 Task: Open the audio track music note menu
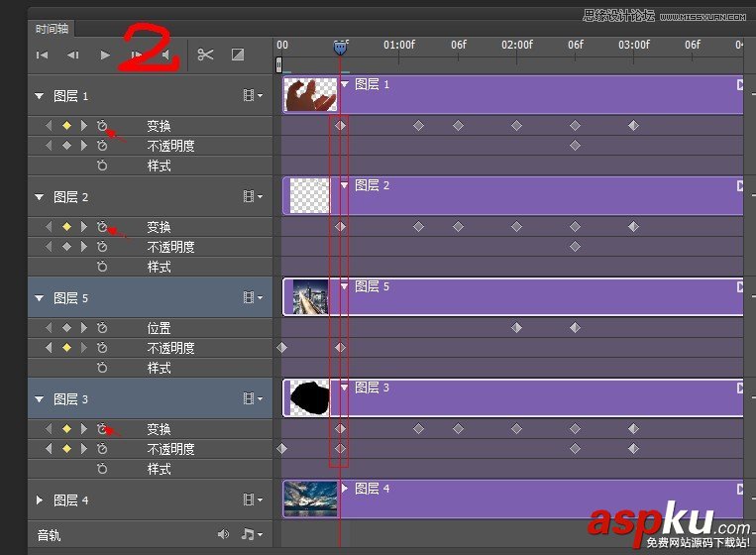pyautogui.click(x=252, y=534)
